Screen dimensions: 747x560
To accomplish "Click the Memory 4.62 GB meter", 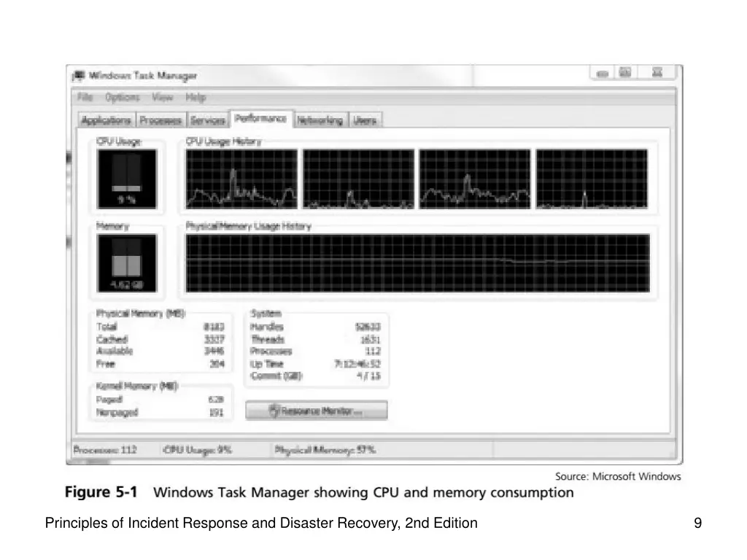I will point(127,262).
